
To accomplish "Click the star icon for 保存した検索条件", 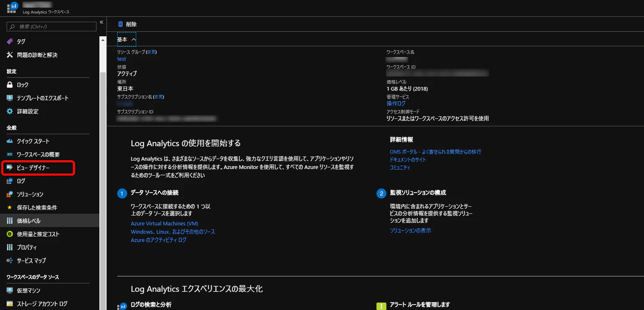I will click(10, 208).
